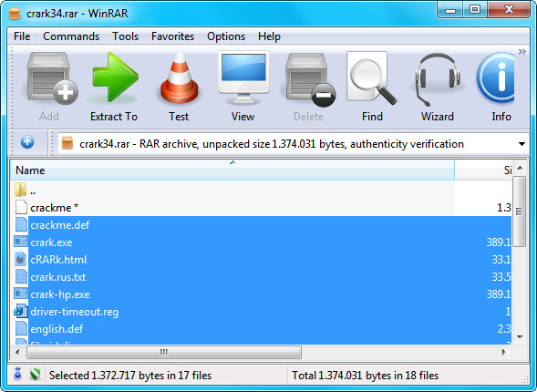
Task: Click the horizontal scrollbar right arrow
Action: (x=504, y=352)
